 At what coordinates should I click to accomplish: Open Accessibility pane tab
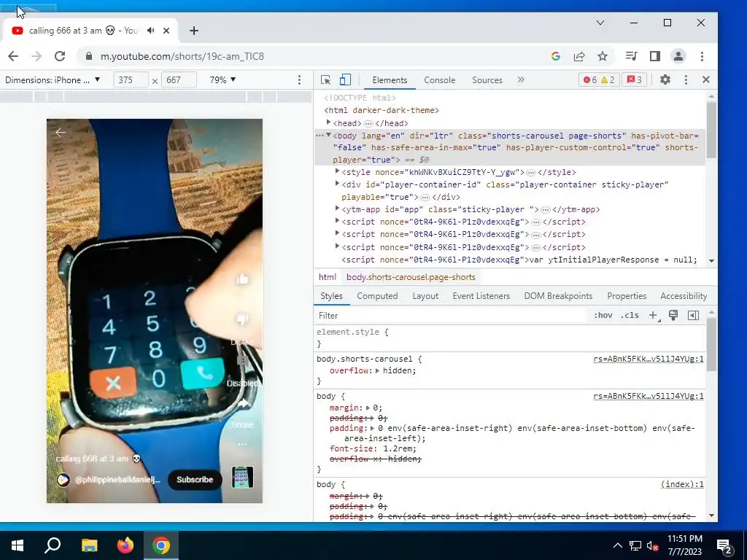[684, 296]
